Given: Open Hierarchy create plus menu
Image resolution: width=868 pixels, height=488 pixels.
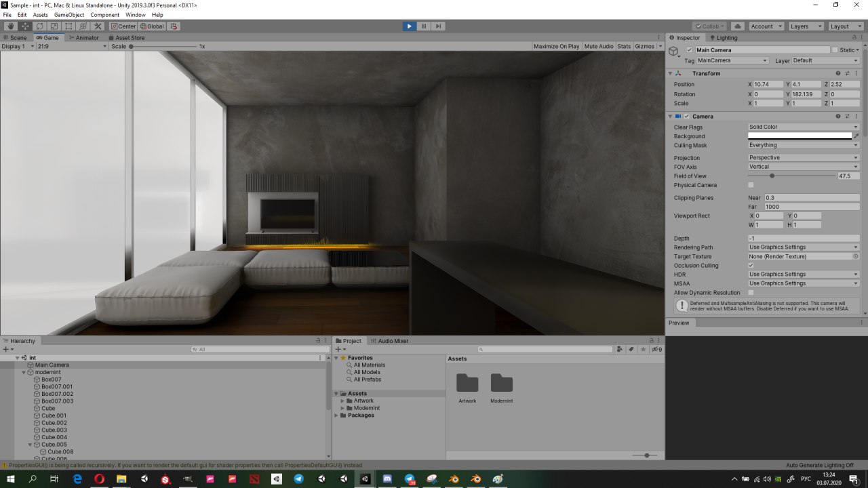Looking at the screenshot, I should pyautogui.click(x=7, y=349).
